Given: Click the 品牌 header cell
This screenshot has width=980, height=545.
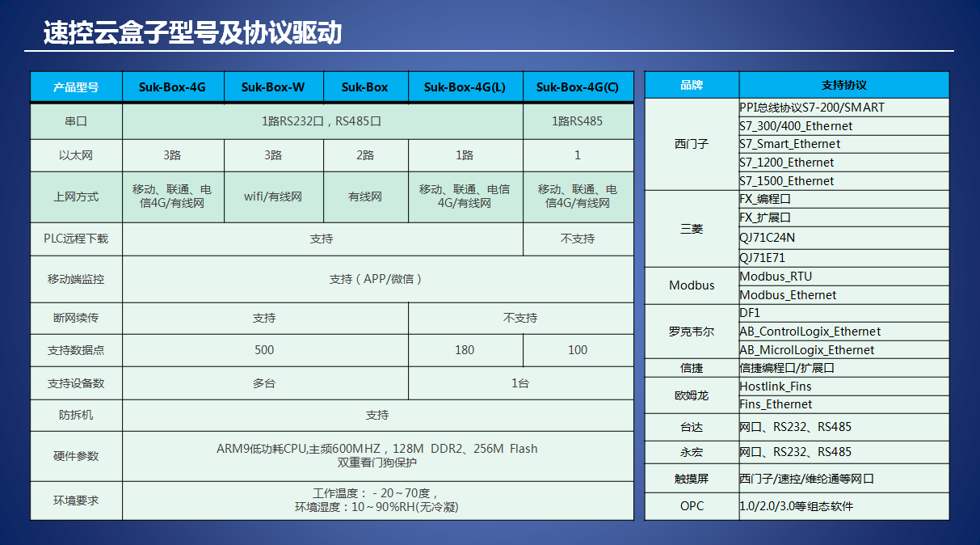Looking at the screenshot, I should pos(692,86).
